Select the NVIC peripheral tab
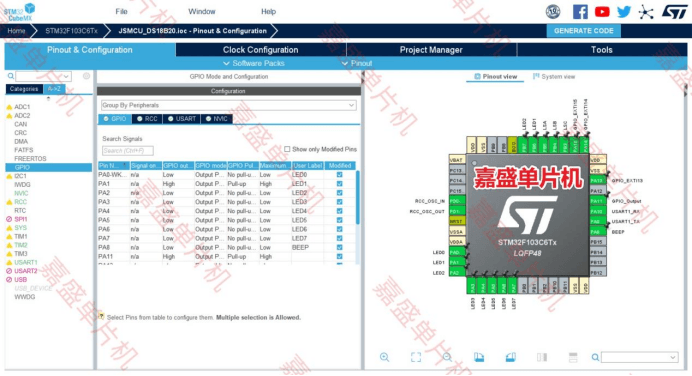 tap(217, 119)
